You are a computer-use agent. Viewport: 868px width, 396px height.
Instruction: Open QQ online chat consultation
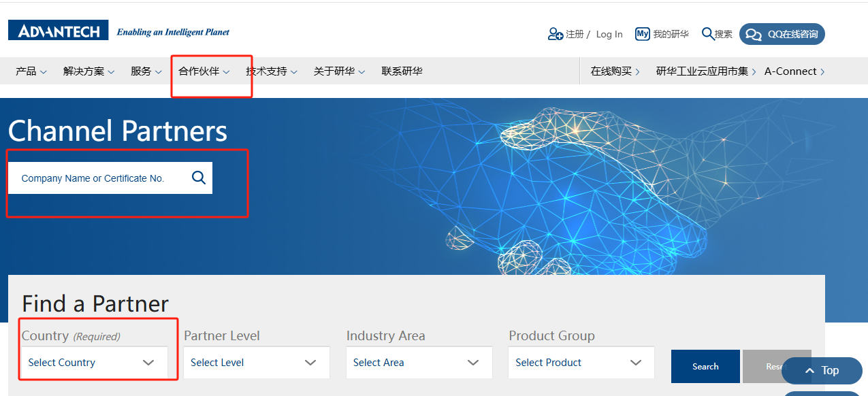[782, 34]
